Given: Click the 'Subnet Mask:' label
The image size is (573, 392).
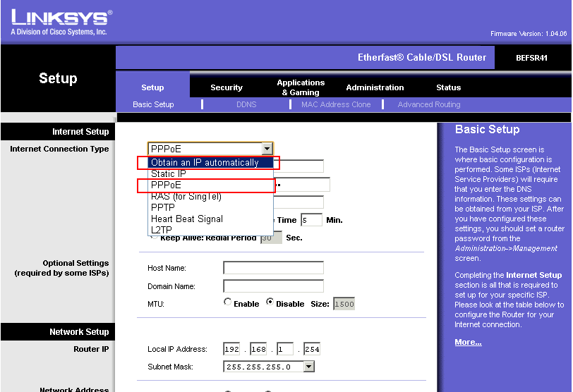Looking at the screenshot, I should pyautogui.click(x=170, y=367).
